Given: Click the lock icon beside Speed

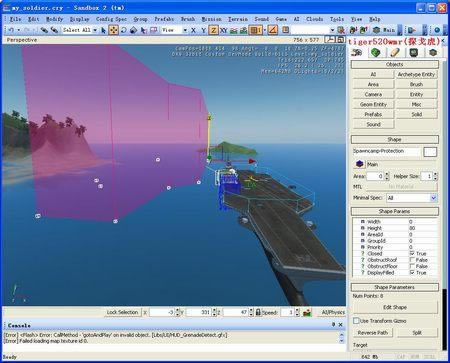Looking at the screenshot, I should point(258,312).
